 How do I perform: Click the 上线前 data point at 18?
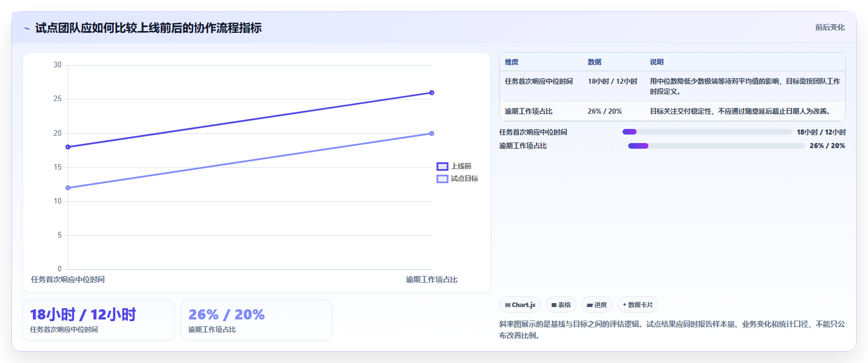click(68, 147)
